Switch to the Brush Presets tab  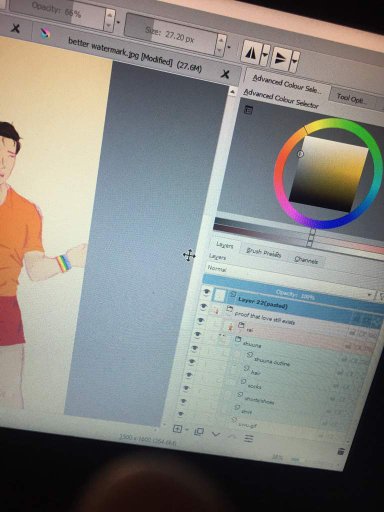[263, 253]
